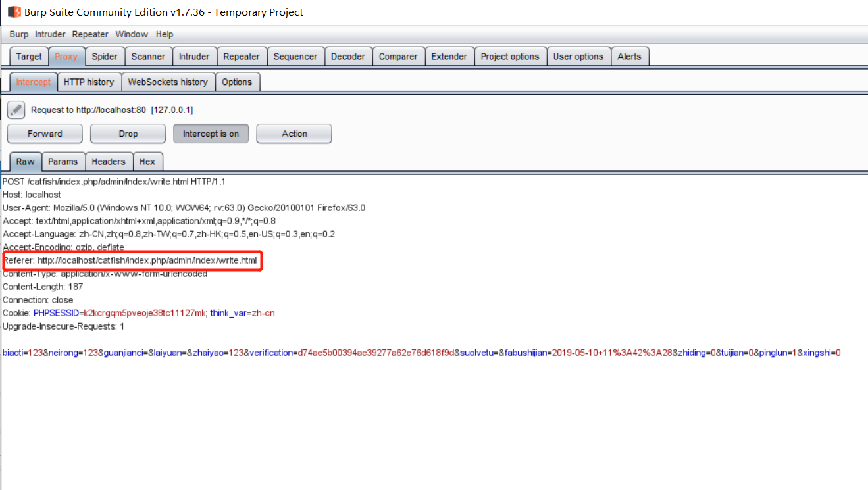The width and height of the screenshot is (868, 490).
Task: Switch to the Target tab
Action: 29,57
